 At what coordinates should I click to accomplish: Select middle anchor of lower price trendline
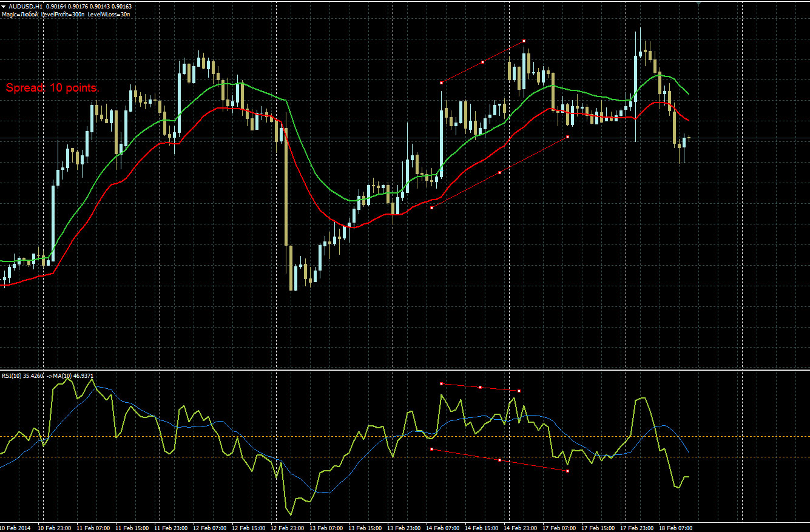(499, 173)
